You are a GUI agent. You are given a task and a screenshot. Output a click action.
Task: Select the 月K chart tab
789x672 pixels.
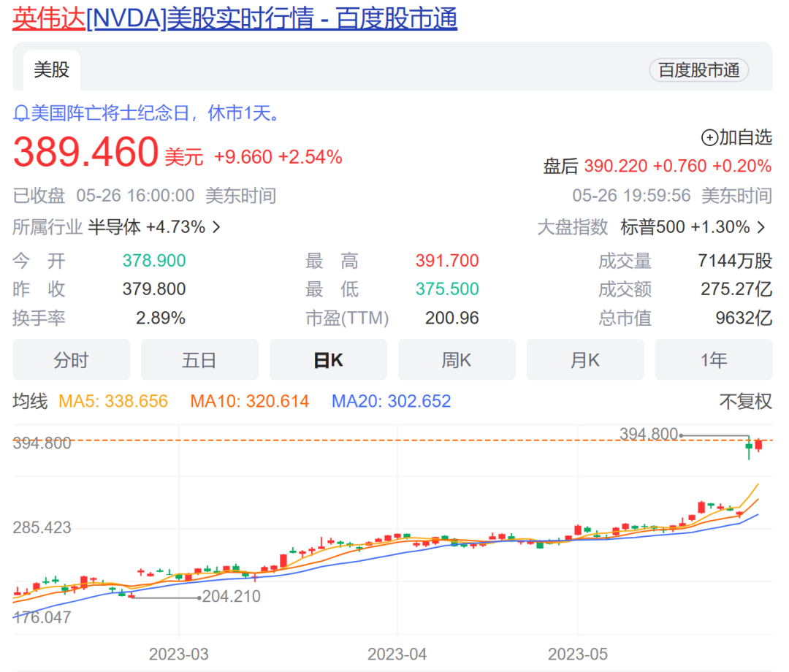coord(585,359)
